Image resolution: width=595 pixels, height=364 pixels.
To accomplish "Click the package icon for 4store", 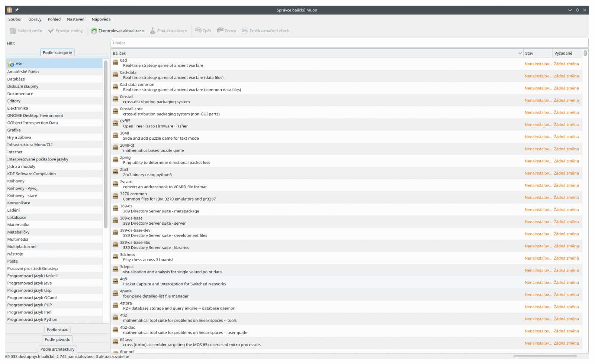I will coord(116,305).
